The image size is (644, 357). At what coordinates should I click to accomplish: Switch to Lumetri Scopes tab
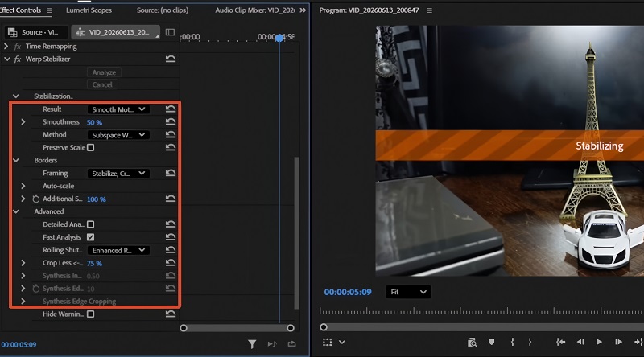(89, 10)
